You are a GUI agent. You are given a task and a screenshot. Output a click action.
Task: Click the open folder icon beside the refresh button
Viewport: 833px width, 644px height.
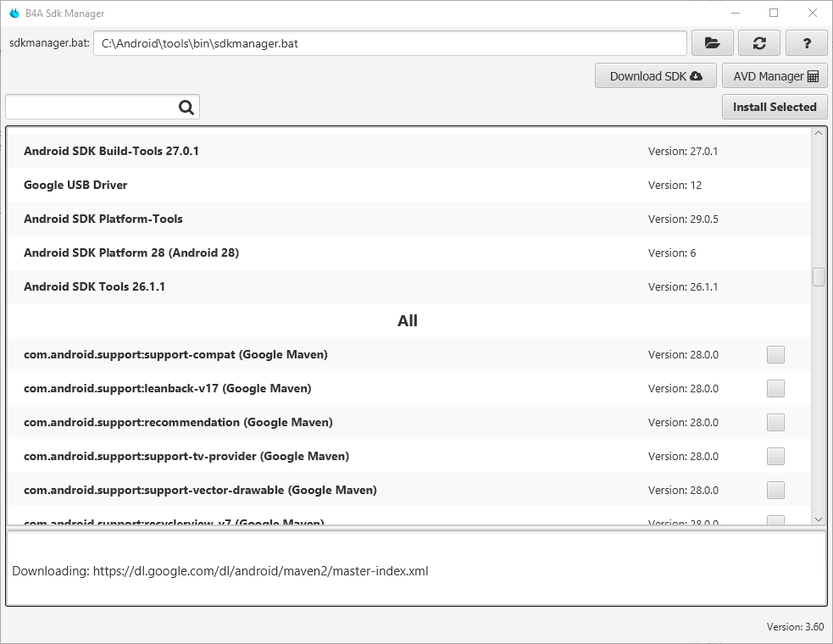click(x=712, y=42)
